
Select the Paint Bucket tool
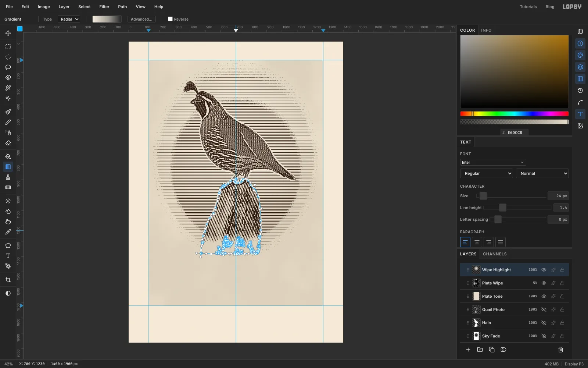[x=8, y=156]
